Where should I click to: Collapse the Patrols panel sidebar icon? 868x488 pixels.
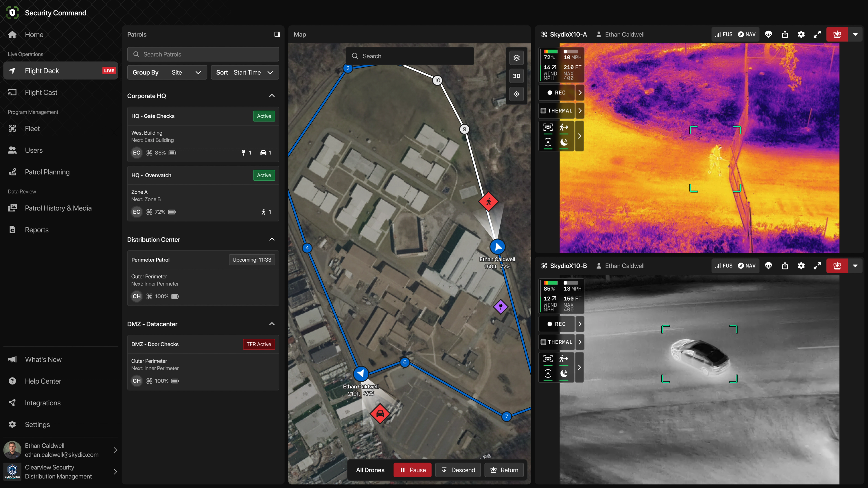coord(277,34)
